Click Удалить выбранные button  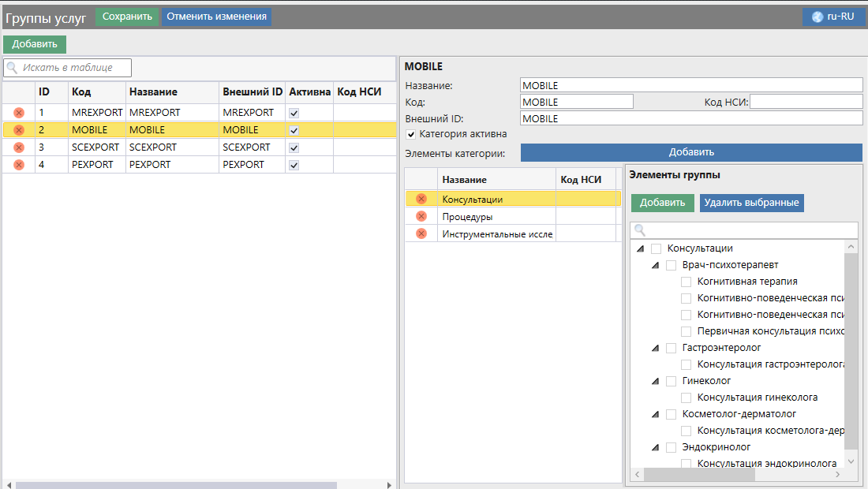pos(751,203)
